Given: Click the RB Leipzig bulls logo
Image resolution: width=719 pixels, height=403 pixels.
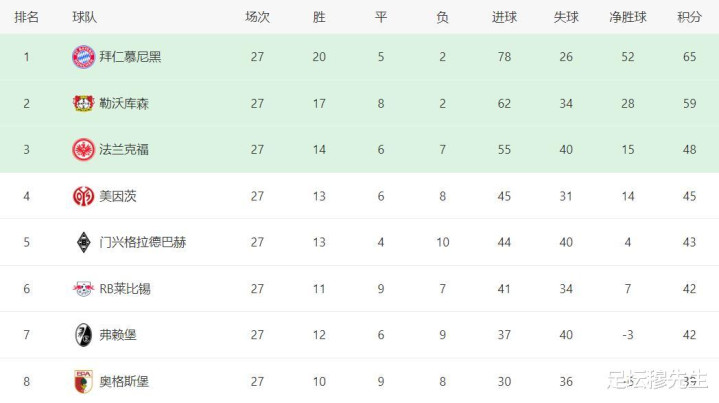Looking at the screenshot, I should coord(83,288).
